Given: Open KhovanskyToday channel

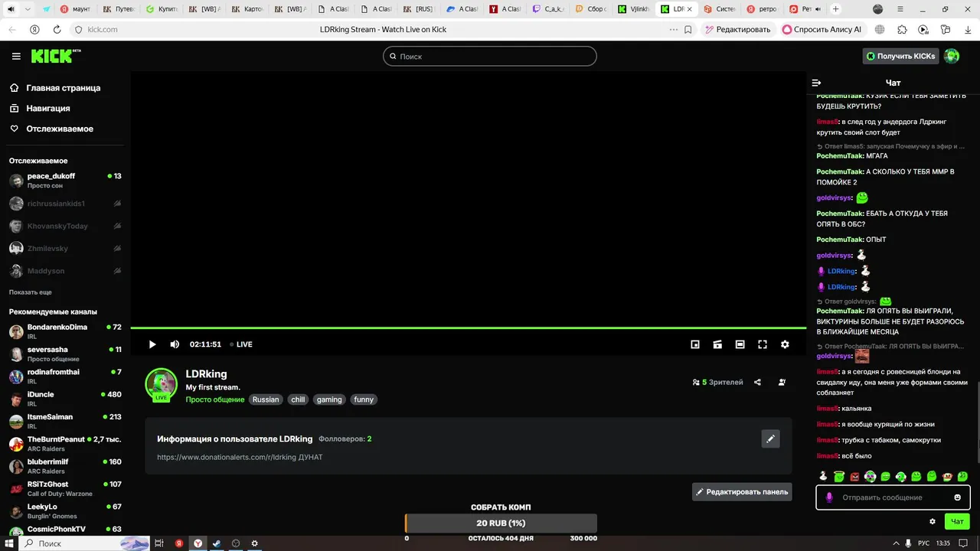Looking at the screenshot, I should pyautogui.click(x=65, y=226).
